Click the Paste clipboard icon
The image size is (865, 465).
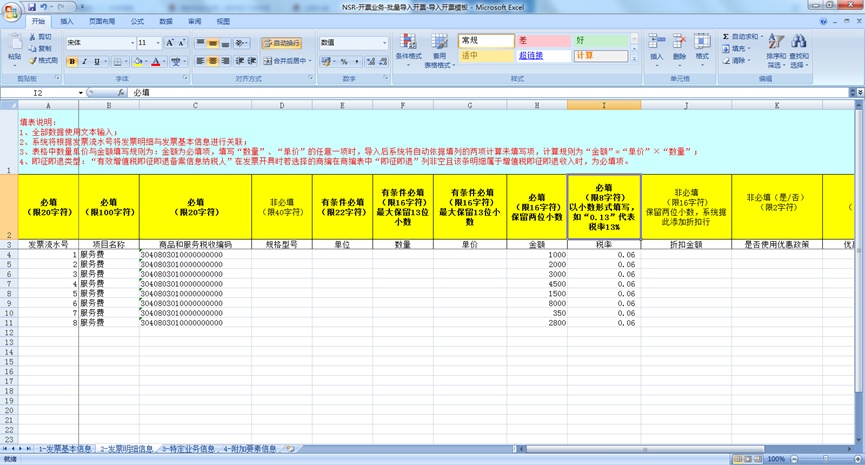click(x=14, y=42)
